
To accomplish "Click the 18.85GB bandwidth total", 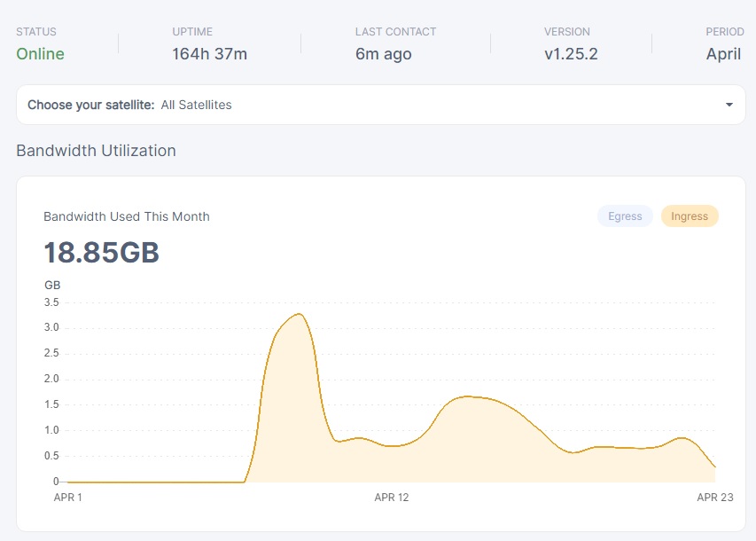I will 101,253.
